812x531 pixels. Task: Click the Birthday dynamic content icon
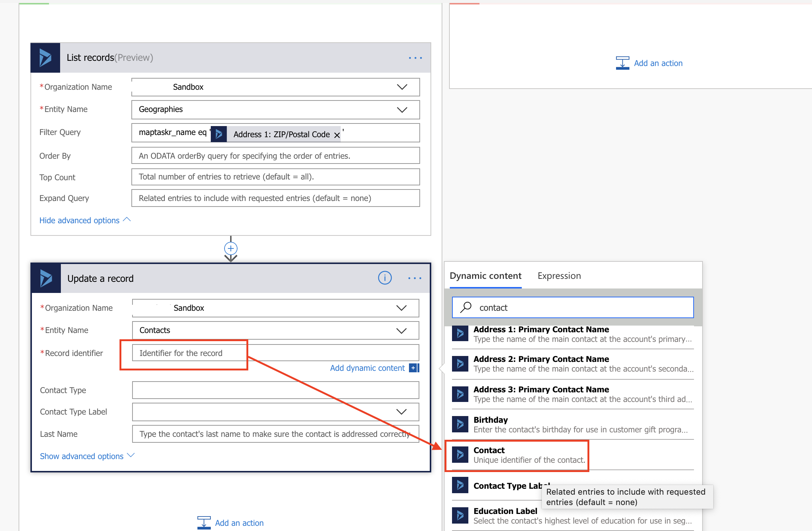coord(460,424)
